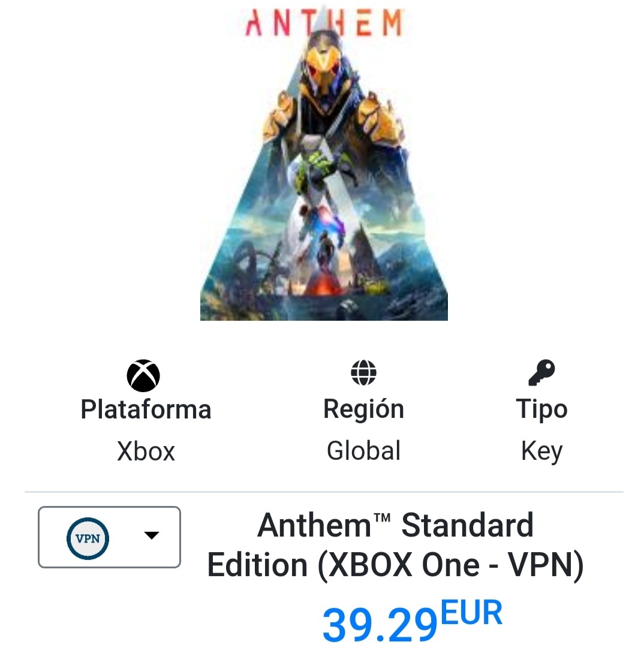Click the circular VPN badge icon
This screenshot has height=654, width=644.
click(x=88, y=538)
